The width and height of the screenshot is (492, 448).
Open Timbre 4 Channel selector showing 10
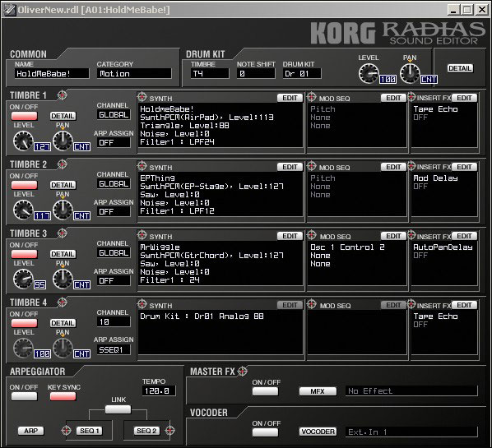point(114,322)
